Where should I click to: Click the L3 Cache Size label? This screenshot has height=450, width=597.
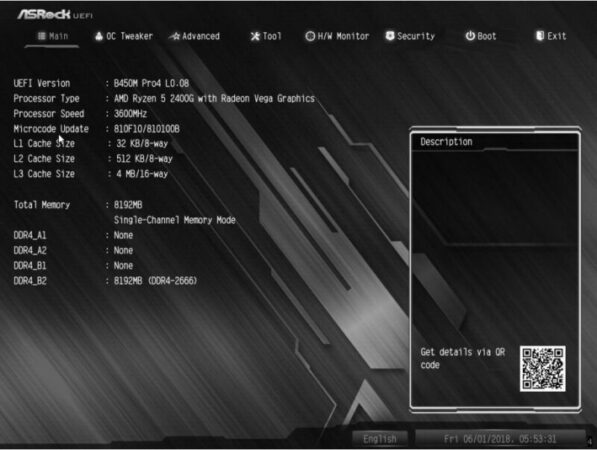pos(44,174)
